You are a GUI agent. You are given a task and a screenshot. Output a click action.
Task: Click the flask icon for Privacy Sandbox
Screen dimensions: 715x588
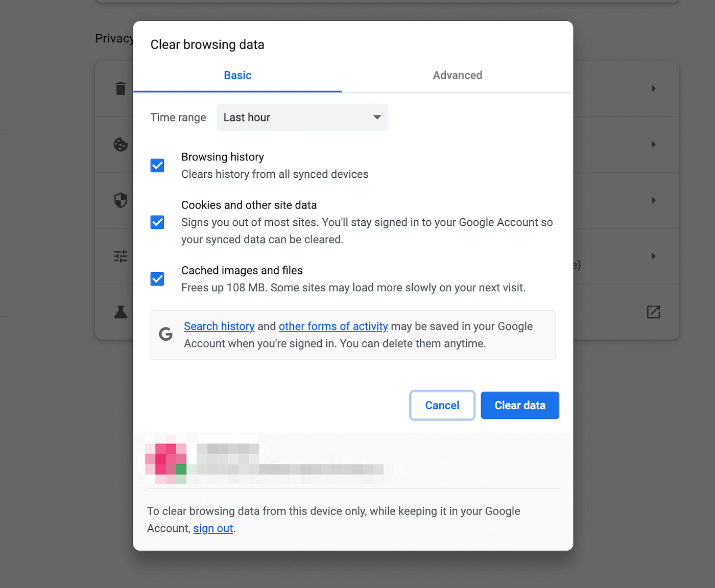click(x=121, y=312)
